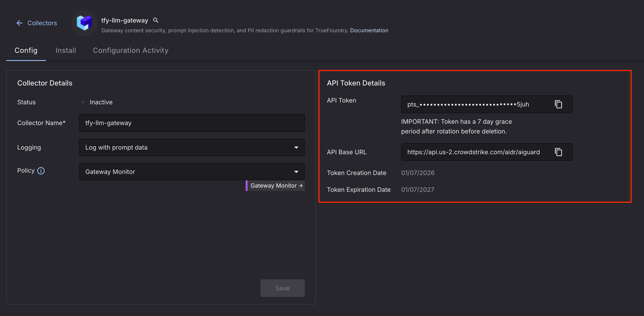Click the back arrow icon beside Collectors
This screenshot has height=316, width=644.
click(19, 23)
